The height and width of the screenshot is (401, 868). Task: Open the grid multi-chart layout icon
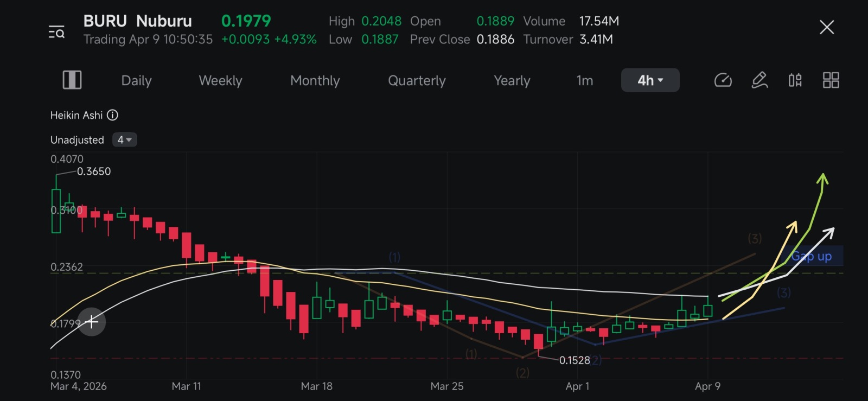point(831,80)
